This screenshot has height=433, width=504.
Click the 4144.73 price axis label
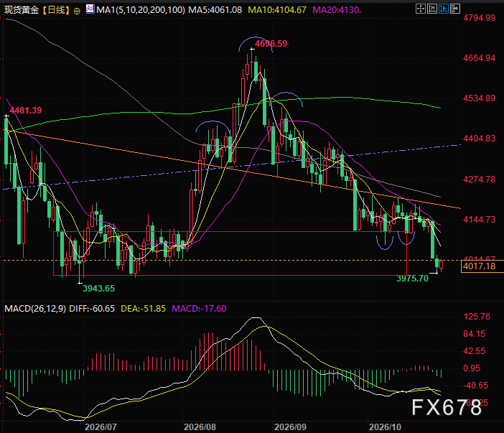480,220
